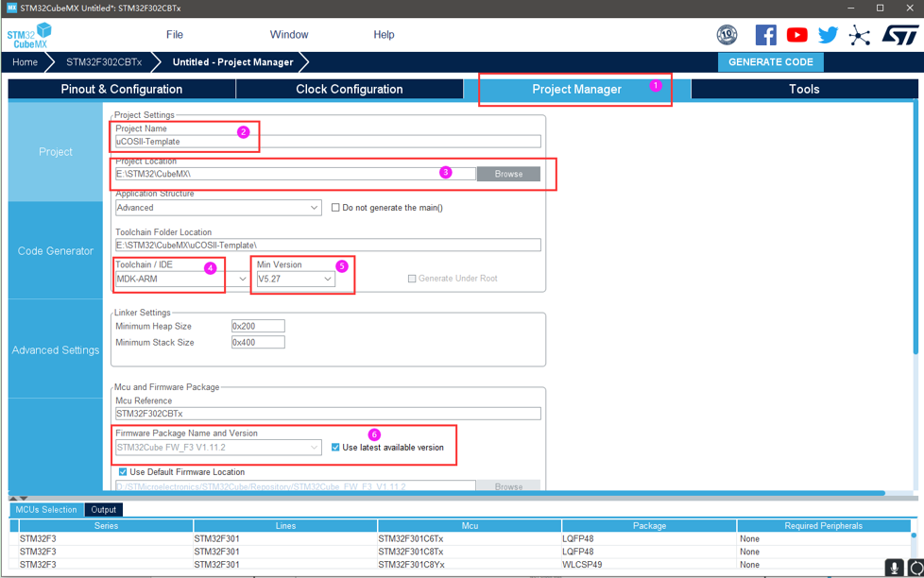Open the Code Generator side tab
Screen dimensions: 924x578
(56, 251)
